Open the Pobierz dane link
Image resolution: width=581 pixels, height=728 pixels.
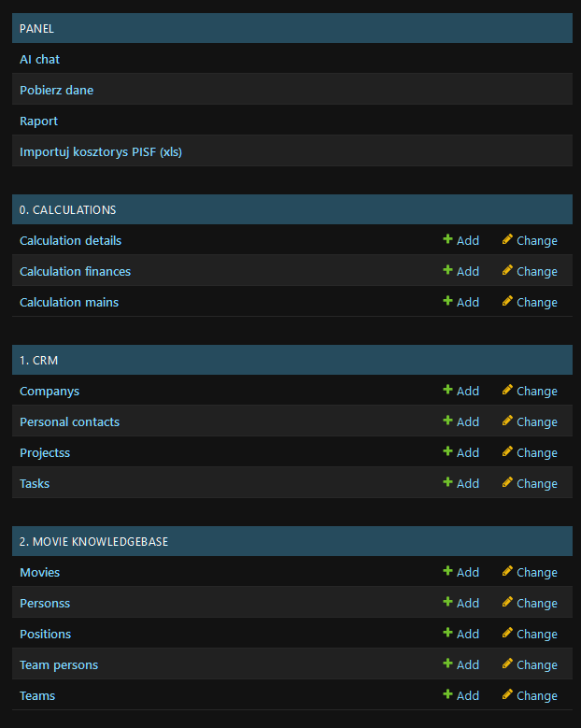point(56,90)
